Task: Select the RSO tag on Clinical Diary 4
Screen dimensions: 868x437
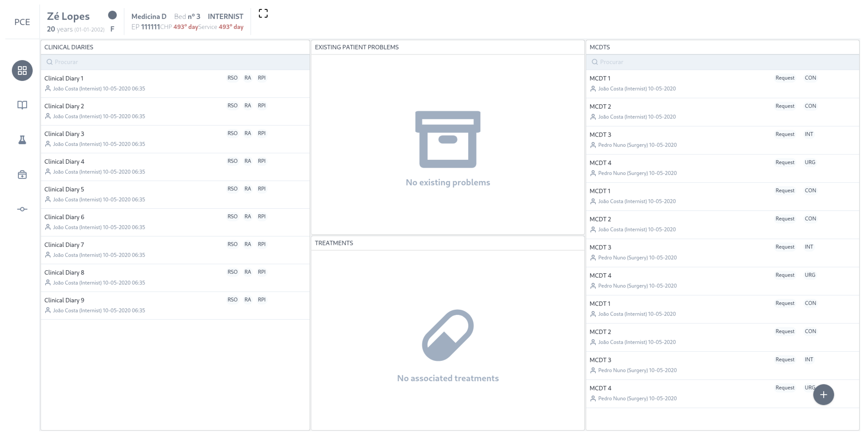Action: 233,161
